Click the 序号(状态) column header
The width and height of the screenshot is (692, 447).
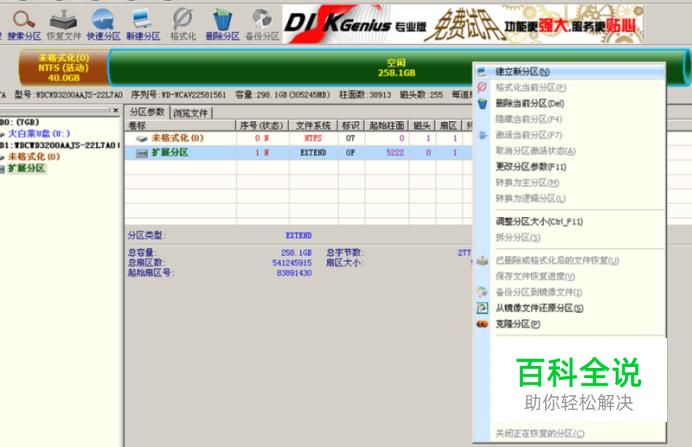(262, 126)
